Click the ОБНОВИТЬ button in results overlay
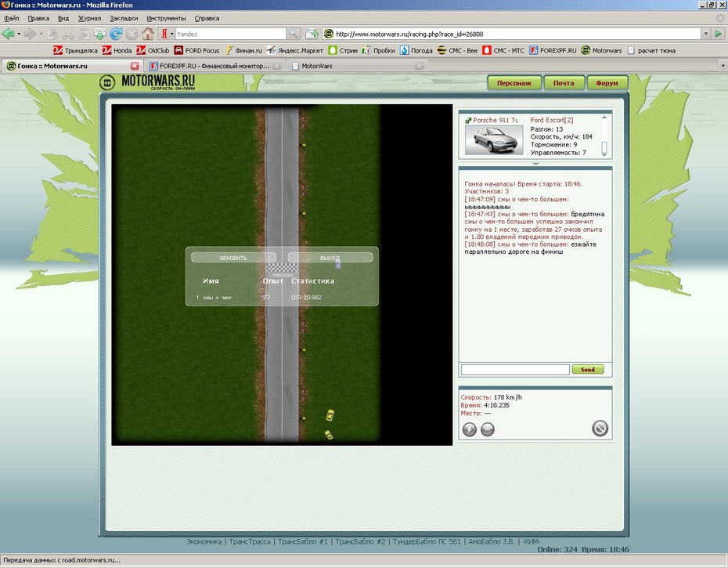728x568 pixels. coord(233,258)
